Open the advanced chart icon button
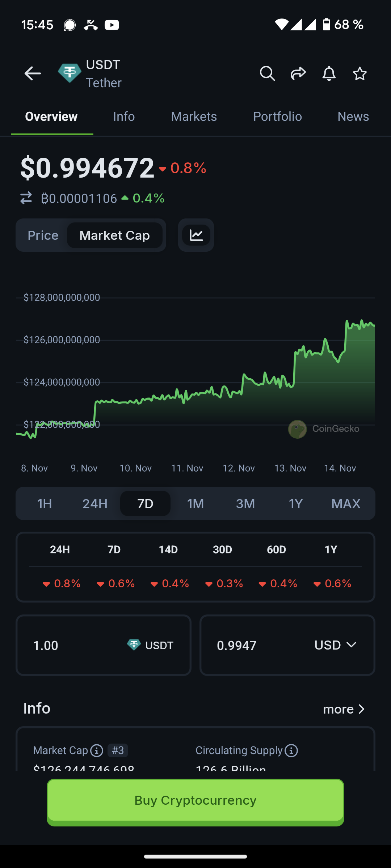The image size is (391, 868). (x=196, y=235)
